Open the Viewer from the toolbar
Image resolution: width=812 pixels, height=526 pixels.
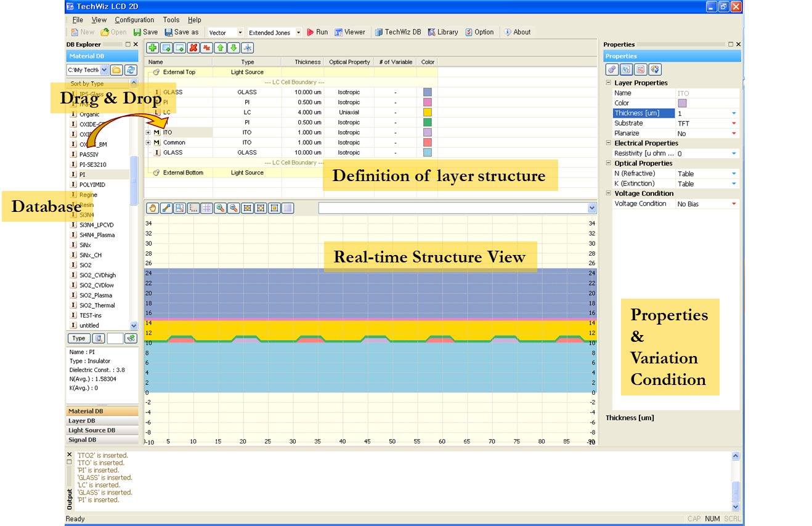pos(350,32)
